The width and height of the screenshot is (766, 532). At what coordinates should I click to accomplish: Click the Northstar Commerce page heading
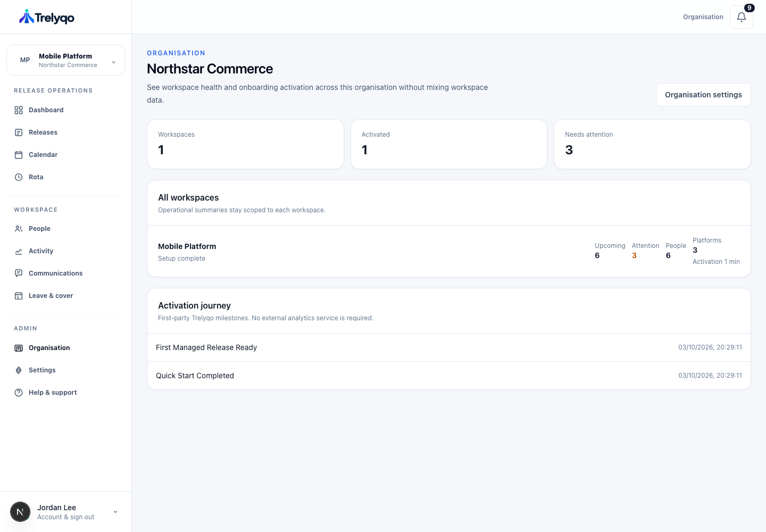point(210,69)
